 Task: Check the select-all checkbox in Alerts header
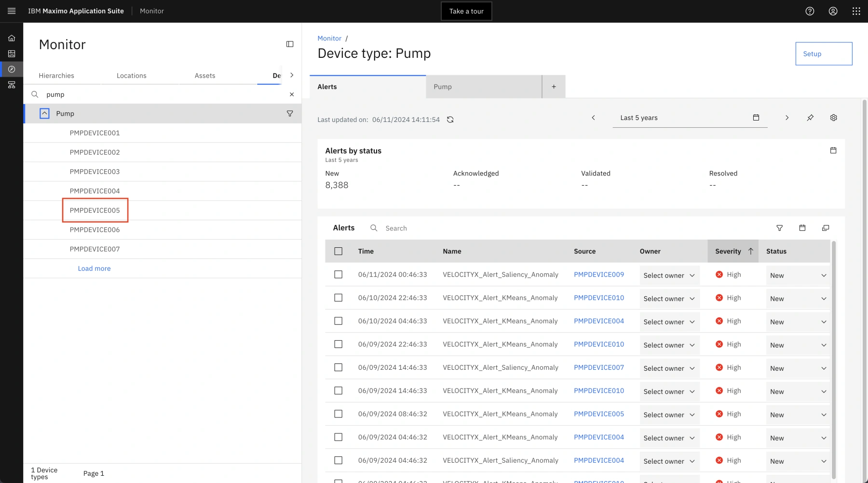pos(339,251)
